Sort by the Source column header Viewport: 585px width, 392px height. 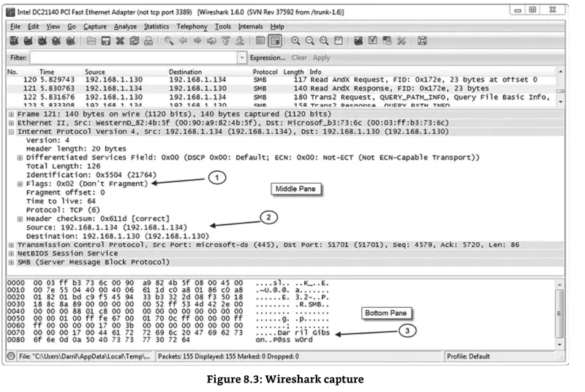coord(95,72)
